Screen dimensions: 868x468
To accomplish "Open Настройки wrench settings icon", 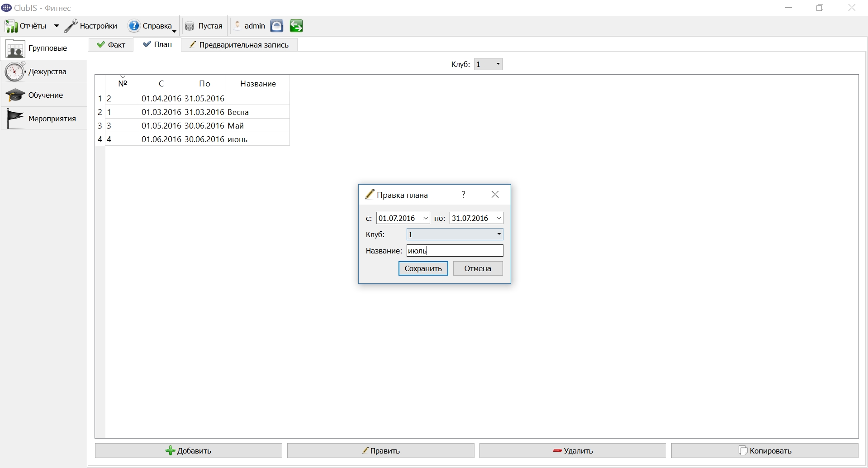I will point(71,26).
